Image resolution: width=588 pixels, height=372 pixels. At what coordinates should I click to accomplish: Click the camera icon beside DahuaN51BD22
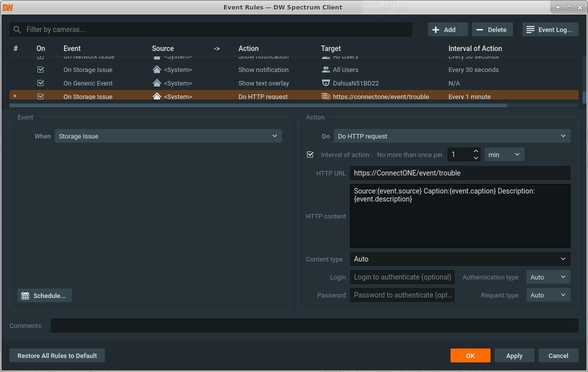(325, 83)
